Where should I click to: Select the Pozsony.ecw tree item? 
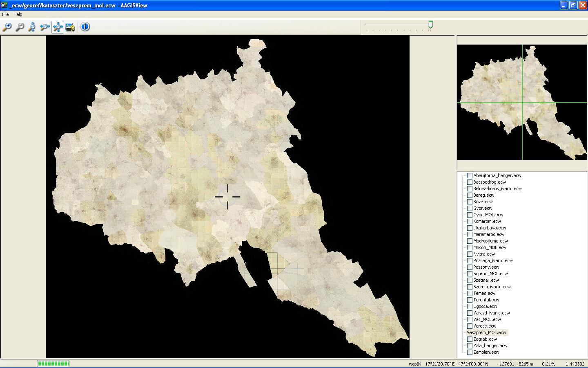coord(486,267)
